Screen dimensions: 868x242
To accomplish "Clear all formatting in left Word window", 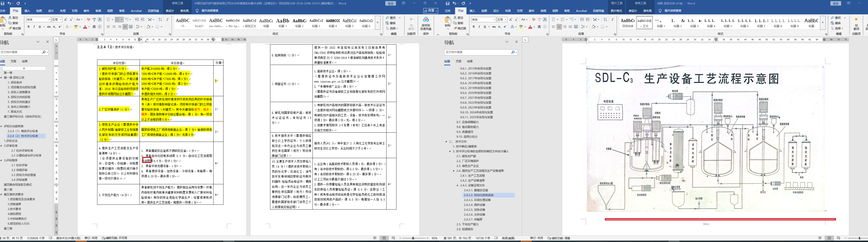I will (x=88, y=19).
